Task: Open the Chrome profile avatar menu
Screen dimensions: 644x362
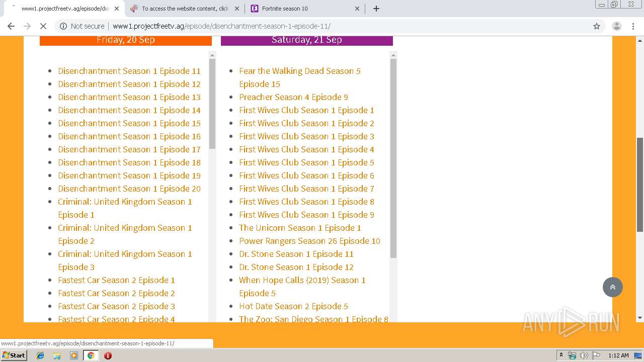Action: click(616, 26)
